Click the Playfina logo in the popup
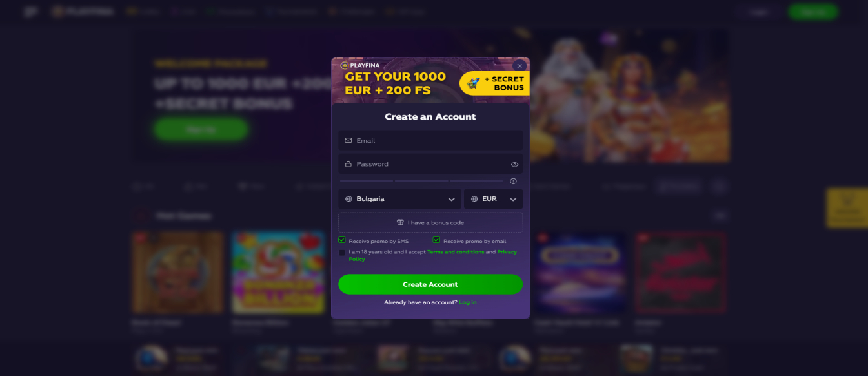Viewport: 868px width, 376px height. point(360,65)
